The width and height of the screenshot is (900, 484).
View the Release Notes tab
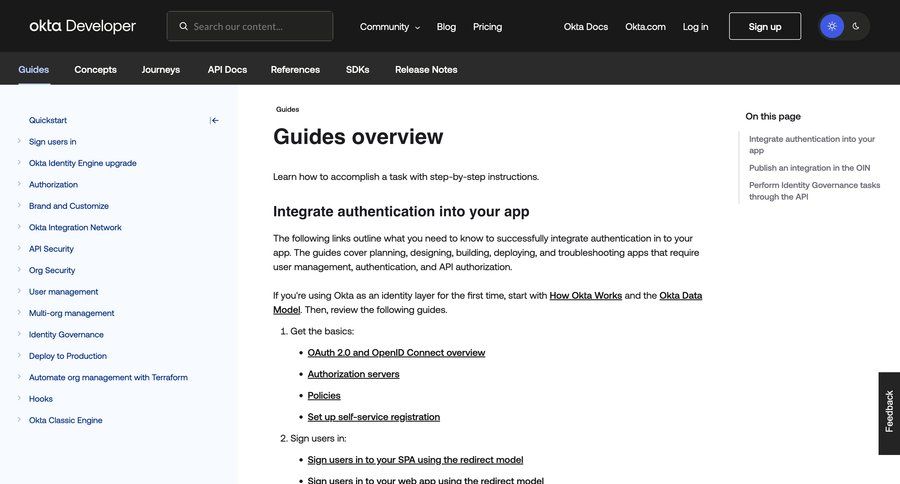point(426,69)
